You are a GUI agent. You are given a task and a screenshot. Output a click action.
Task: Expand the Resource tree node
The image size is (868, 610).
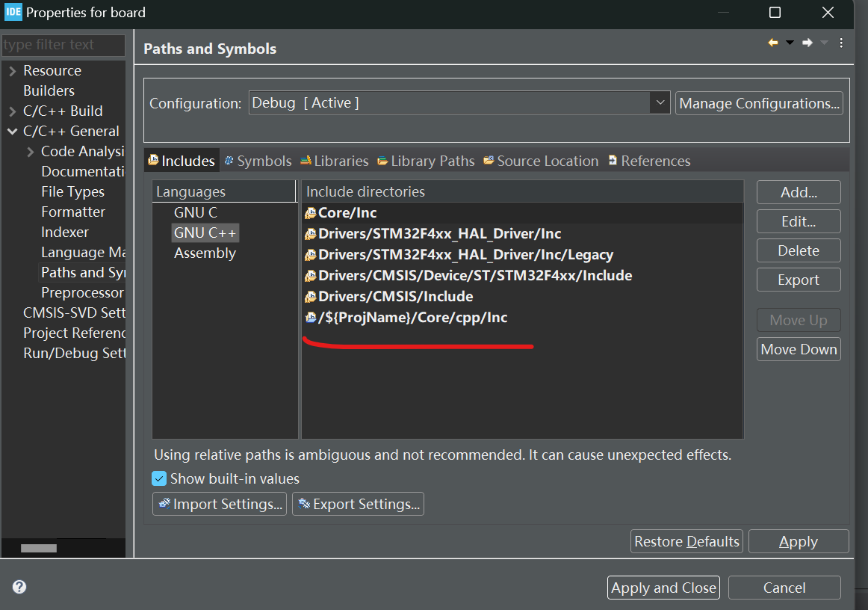coord(12,71)
